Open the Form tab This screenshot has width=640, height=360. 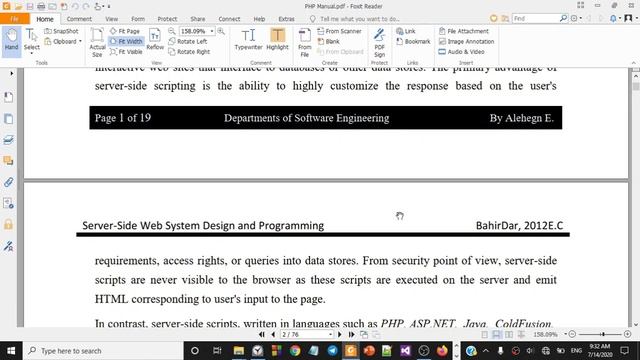138,19
